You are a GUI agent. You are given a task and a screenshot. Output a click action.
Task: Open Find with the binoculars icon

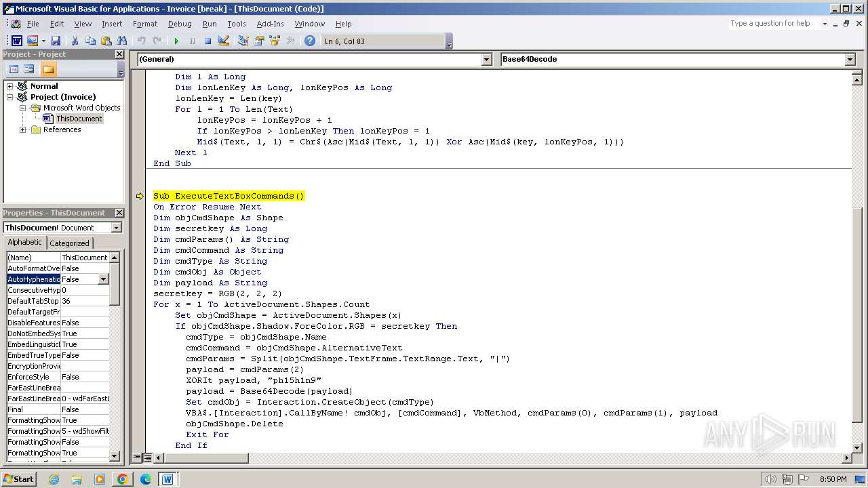click(122, 41)
